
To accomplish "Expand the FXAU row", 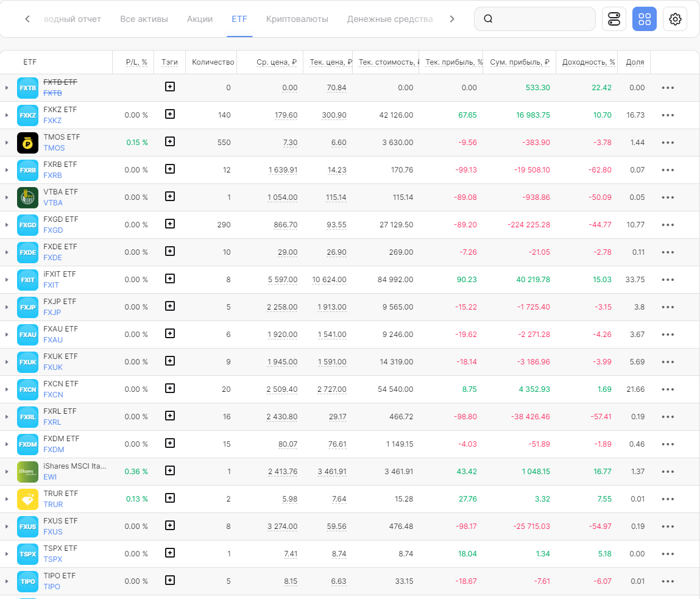I will (x=7, y=335).
